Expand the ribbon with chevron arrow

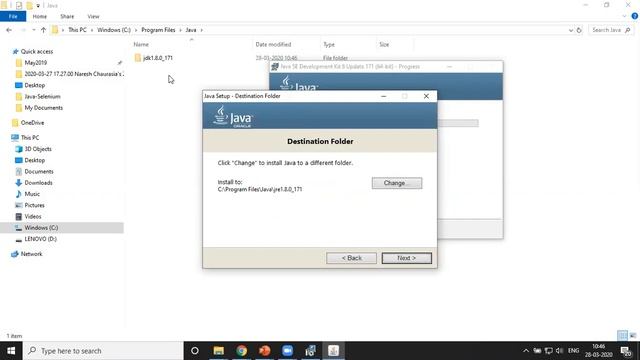coord(624,16)
